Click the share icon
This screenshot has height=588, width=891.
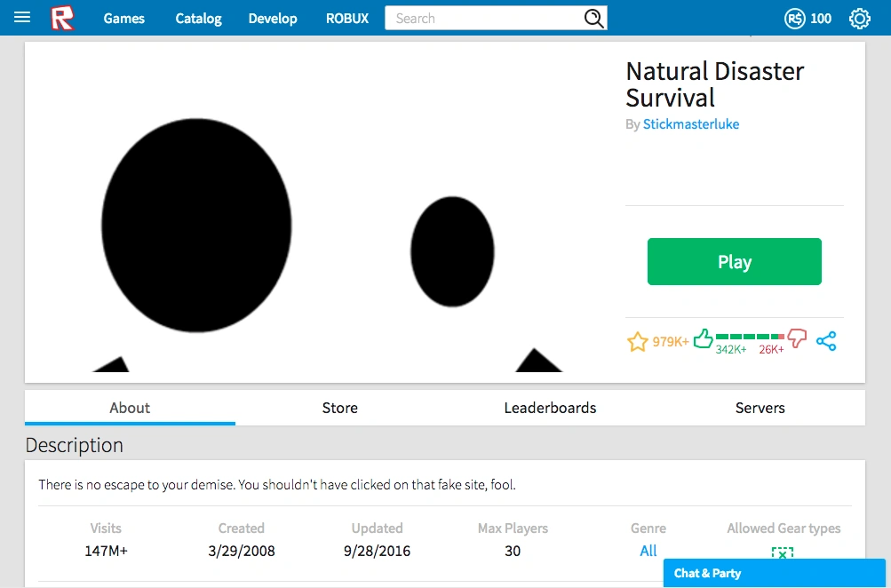826,341
